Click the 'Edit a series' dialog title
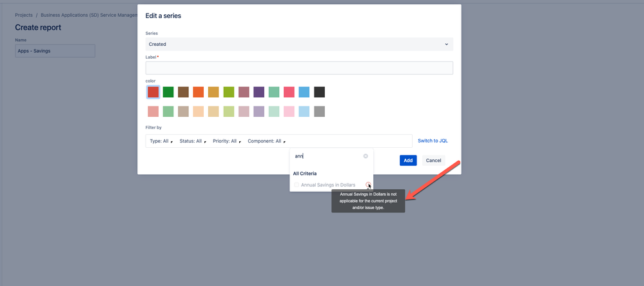The width and height of the screenshot is (644, 286). (x=164, y=16)
